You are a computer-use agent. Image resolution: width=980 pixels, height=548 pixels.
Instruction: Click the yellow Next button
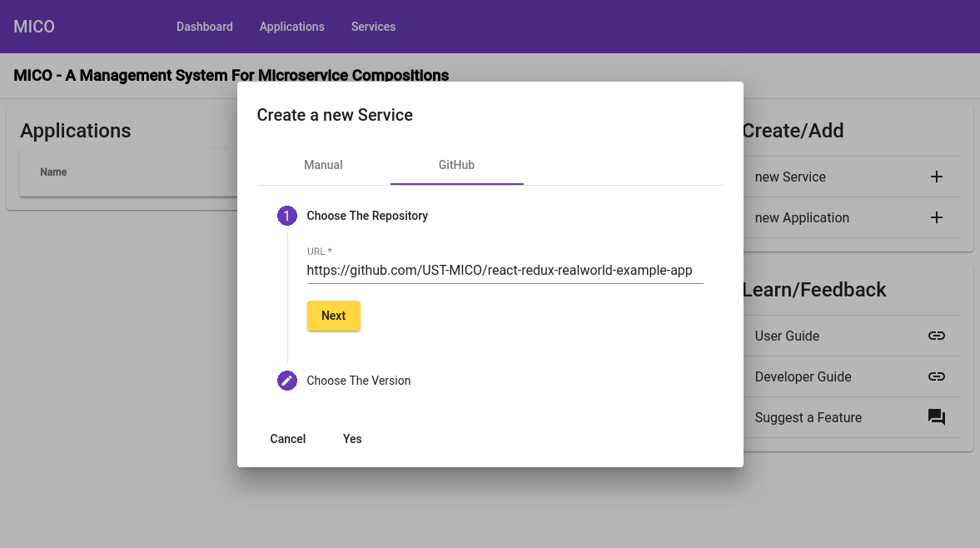(333, 316)
